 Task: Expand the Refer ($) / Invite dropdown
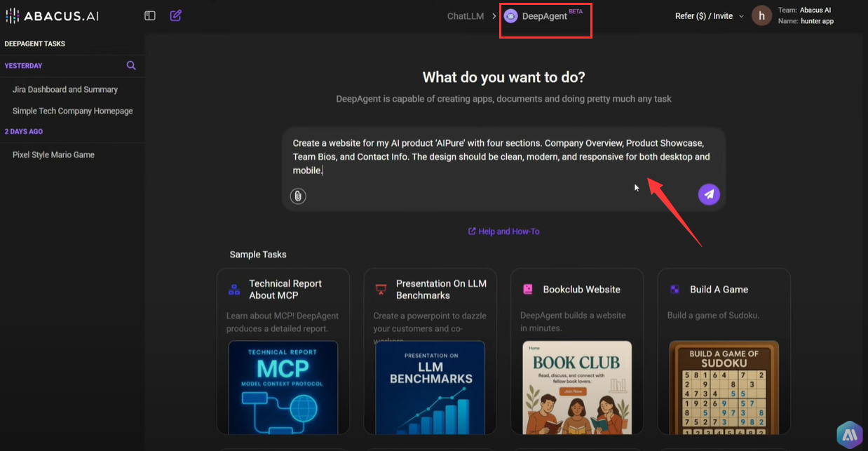[709, 16]
